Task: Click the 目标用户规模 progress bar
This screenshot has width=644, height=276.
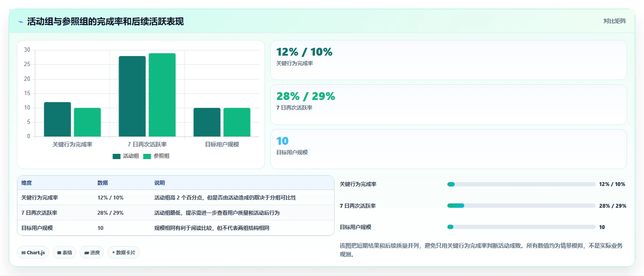Action: pos(521,227)
